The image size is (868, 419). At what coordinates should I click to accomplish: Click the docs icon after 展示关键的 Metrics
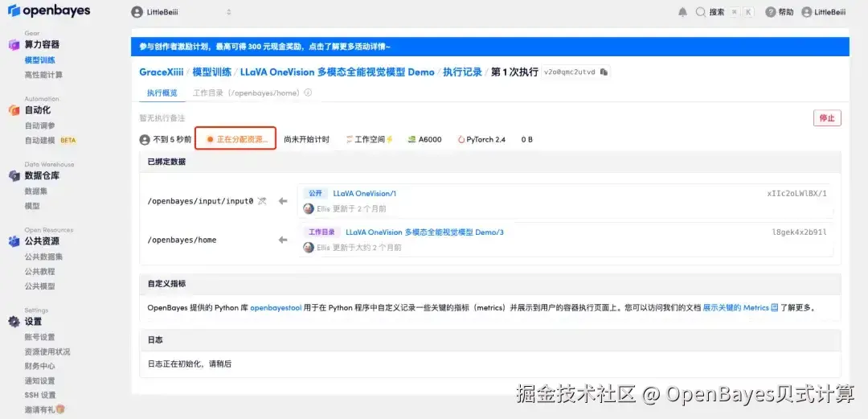775,307
